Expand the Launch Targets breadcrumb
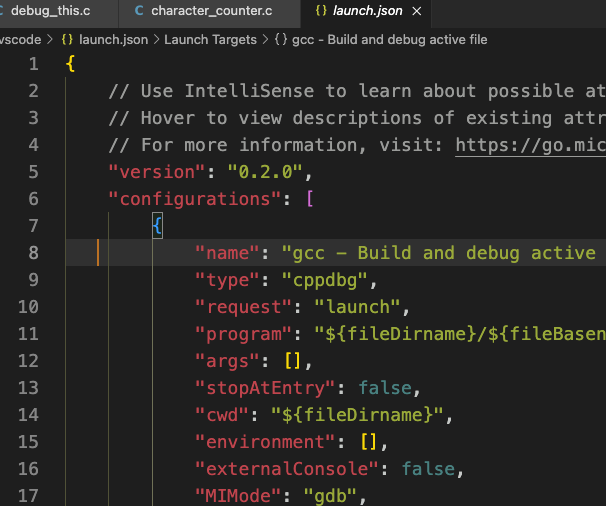 click(210, 39)
